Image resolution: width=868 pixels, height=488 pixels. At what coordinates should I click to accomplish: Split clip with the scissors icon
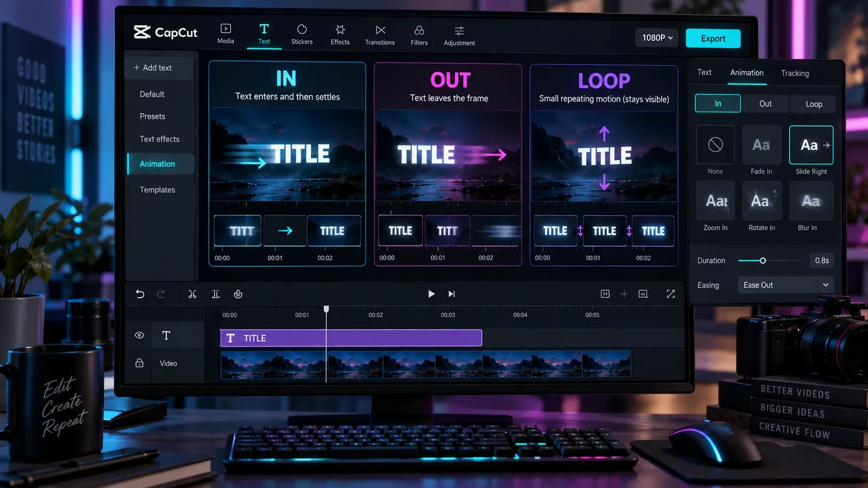[192, 294]
